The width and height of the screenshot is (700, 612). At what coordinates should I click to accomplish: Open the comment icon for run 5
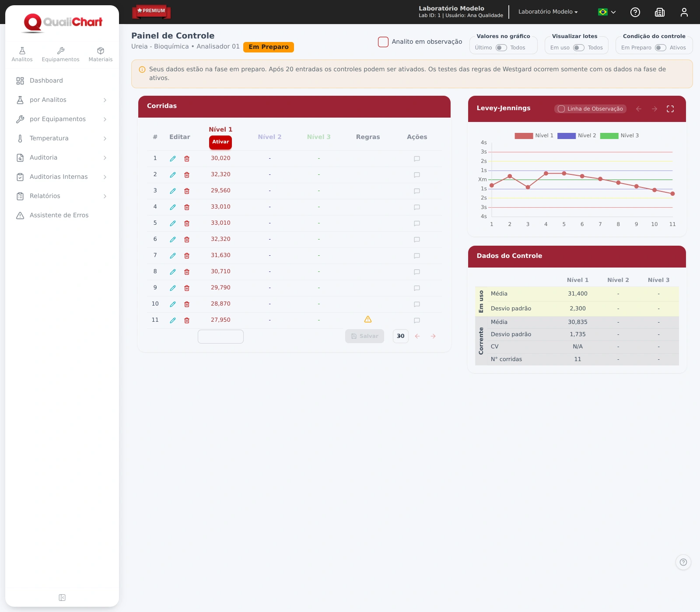[417, 223]
